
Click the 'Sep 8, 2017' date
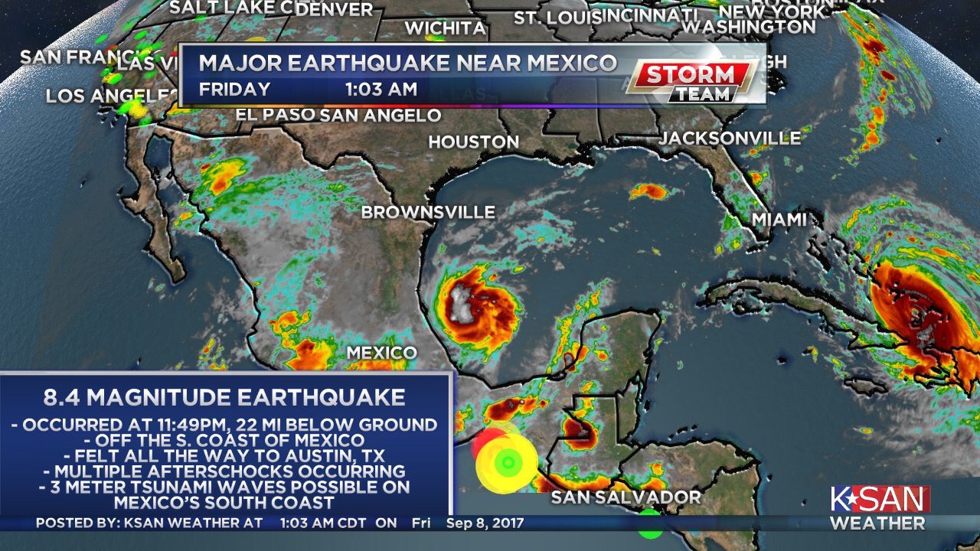pyautogui.click(x=485, y=523)
